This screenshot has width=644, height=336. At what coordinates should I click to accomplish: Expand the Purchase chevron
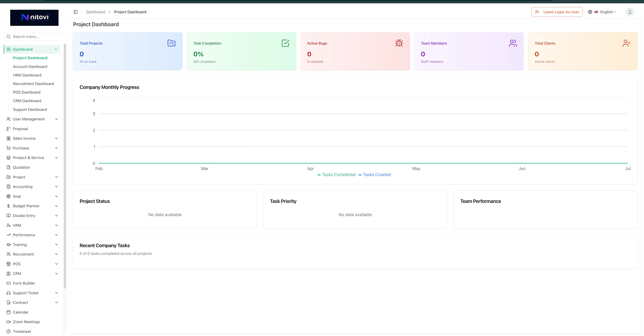tap(57, 148)
